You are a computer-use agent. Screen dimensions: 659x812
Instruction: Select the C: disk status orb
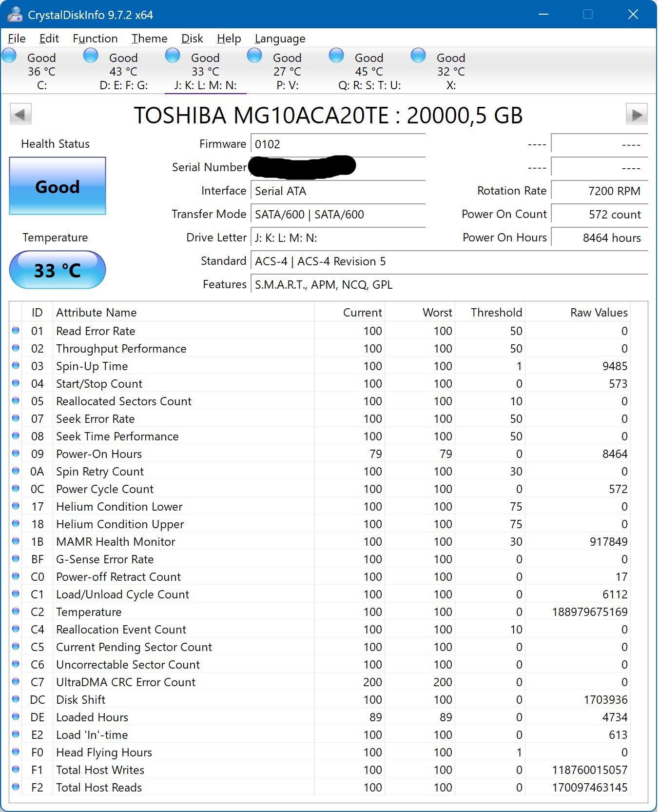(9, 56)
